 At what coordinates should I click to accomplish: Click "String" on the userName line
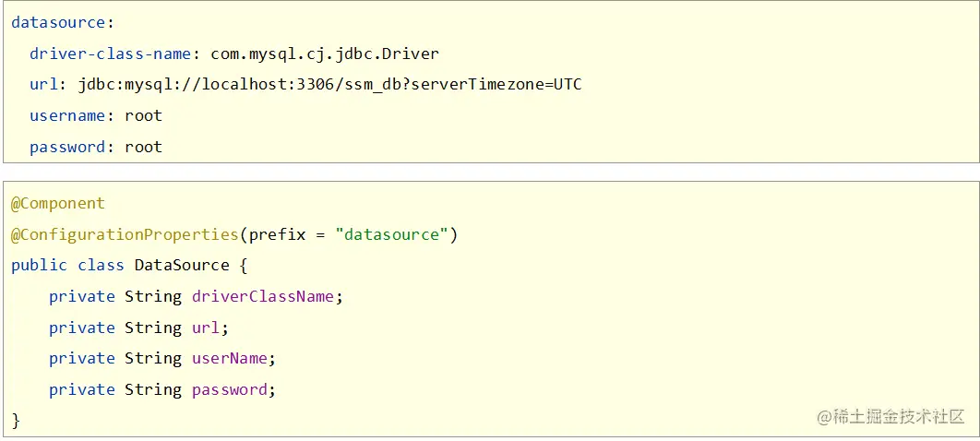pyautogui.click(x=153, y=359)
